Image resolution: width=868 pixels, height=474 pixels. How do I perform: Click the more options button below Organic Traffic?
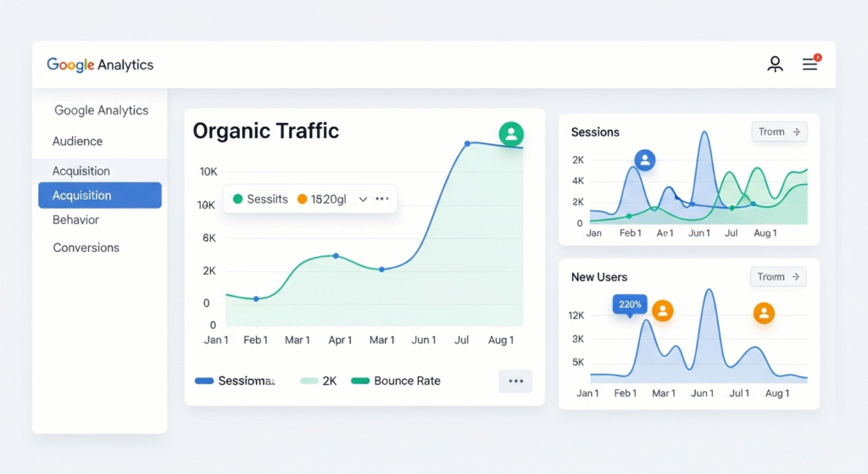(x=515, y=382)
